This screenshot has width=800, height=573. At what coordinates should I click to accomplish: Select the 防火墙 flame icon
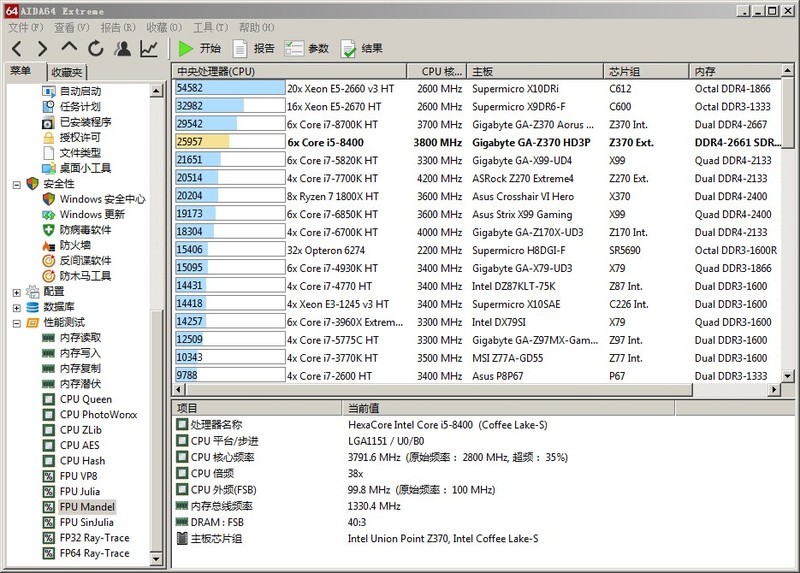click(48, 245)
